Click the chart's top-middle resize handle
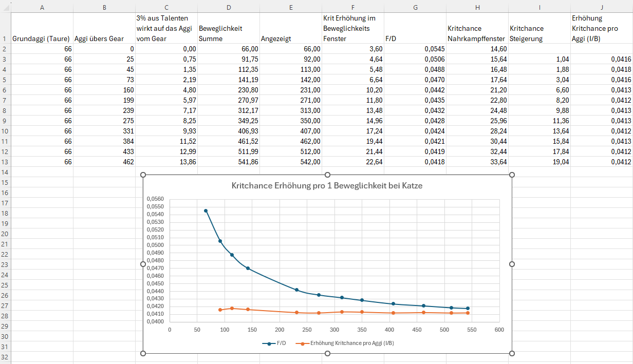Viewport: 633px width, 364px height. [x=327, y=175]
